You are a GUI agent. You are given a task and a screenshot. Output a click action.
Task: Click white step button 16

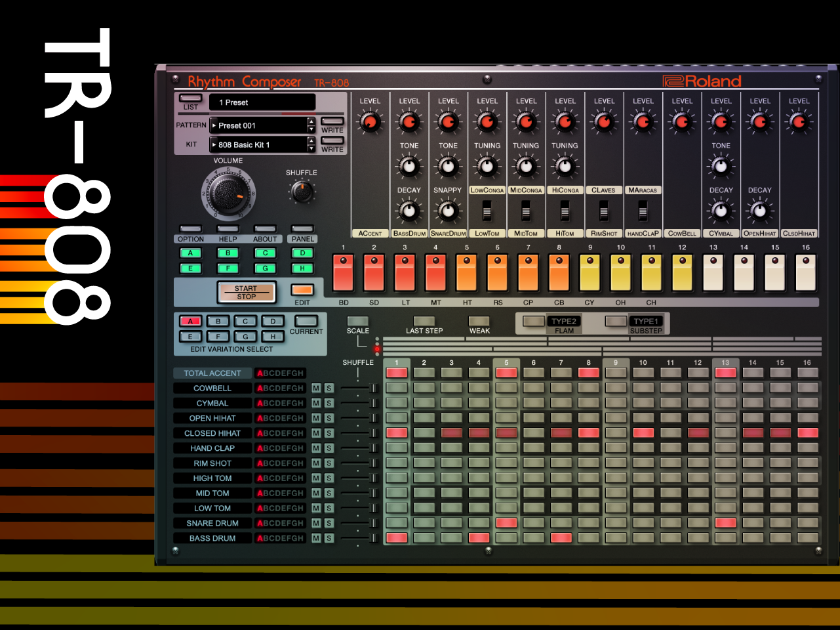point(806,272)
